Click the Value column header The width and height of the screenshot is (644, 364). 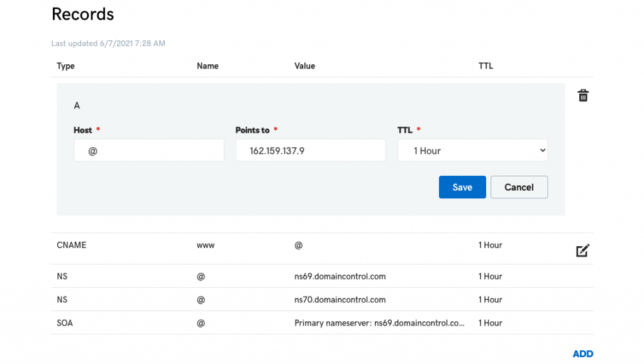pyautogui.click(x=305, y=65)
